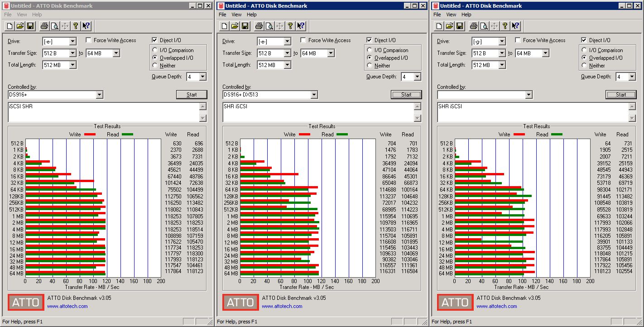
Task: Select I/O Comparison radio in the left window
Action: pos(155,50)
